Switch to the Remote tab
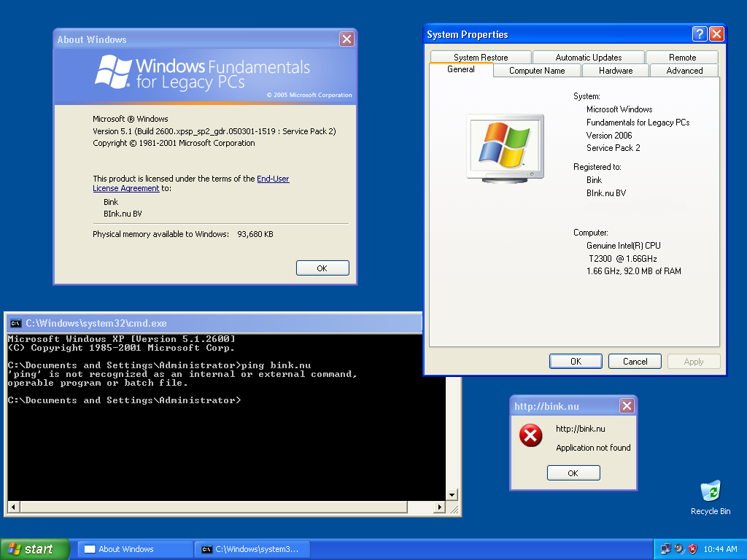The width and height of the screenshot is (747, 560). 682,57
